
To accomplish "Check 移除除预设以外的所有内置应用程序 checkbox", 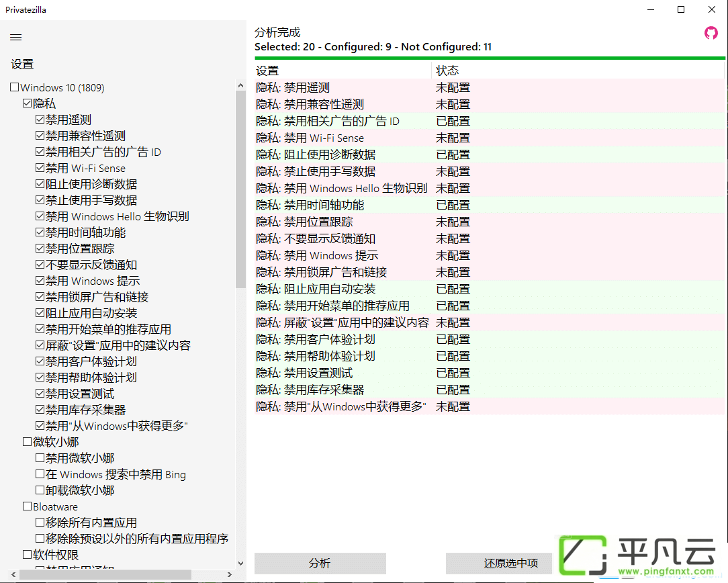I will pos(40,539).
